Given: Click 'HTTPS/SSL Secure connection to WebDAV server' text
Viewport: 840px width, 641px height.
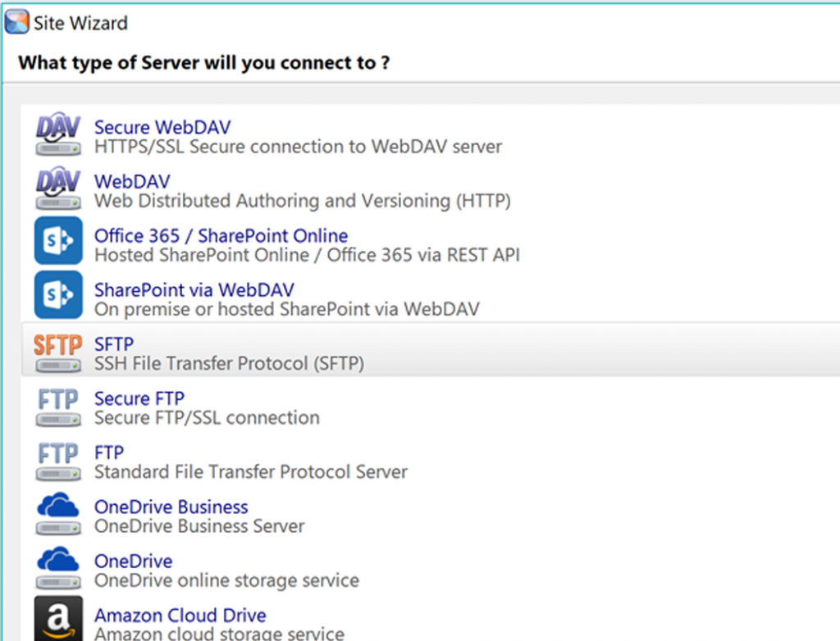Looking at the screenshot, I should pyautogui.click(x=298, y=147).
